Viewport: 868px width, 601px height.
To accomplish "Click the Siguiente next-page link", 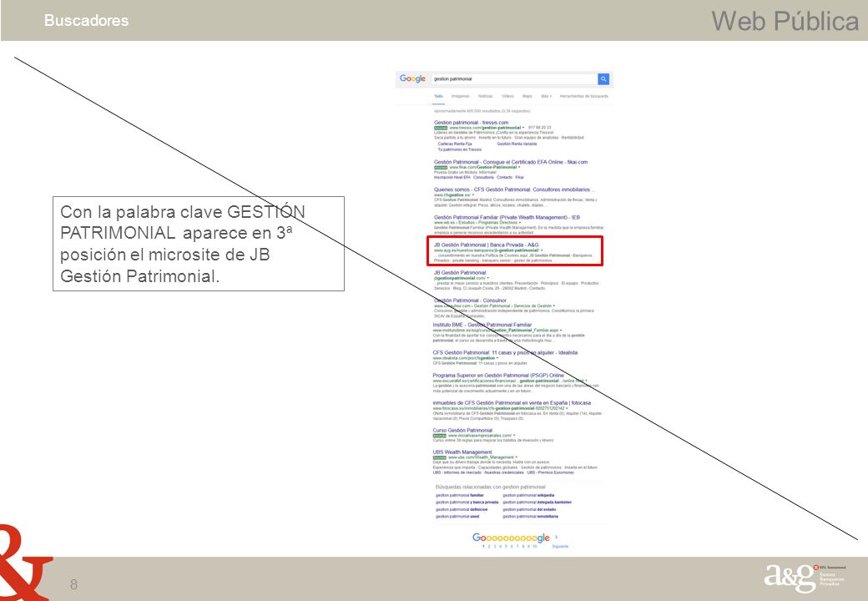I will tap(560, 546).
